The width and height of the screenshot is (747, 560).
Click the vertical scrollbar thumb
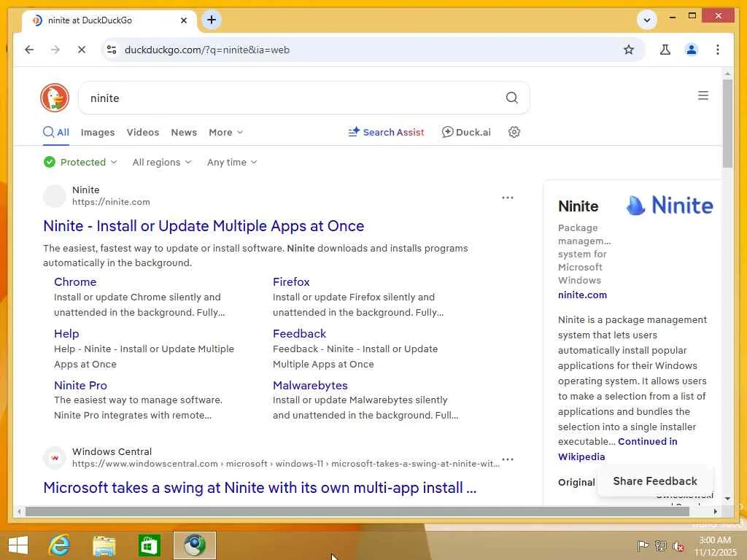(x=727, y=123)
